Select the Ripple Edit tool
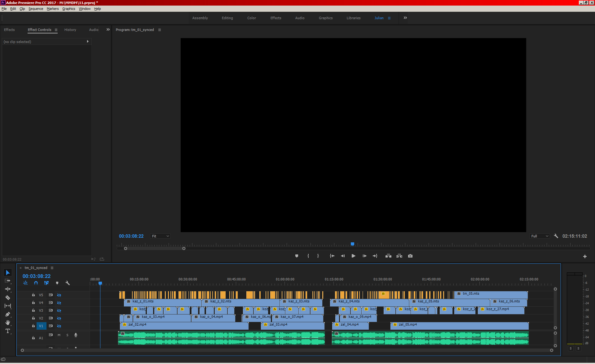Image resolution: width=595 pixels, height=364 pixels. pos(8,289)
